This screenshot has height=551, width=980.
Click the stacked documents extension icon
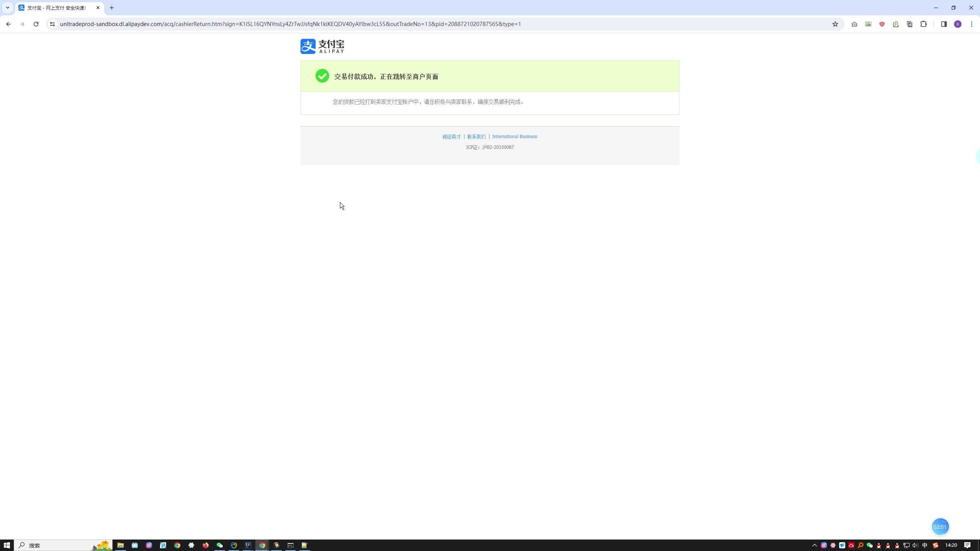(x=910, y=24)
